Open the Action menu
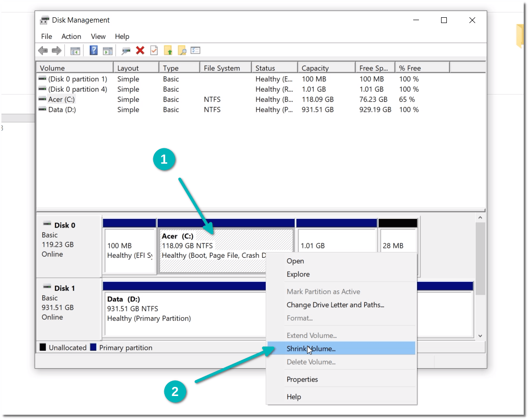 click(71, 36)
